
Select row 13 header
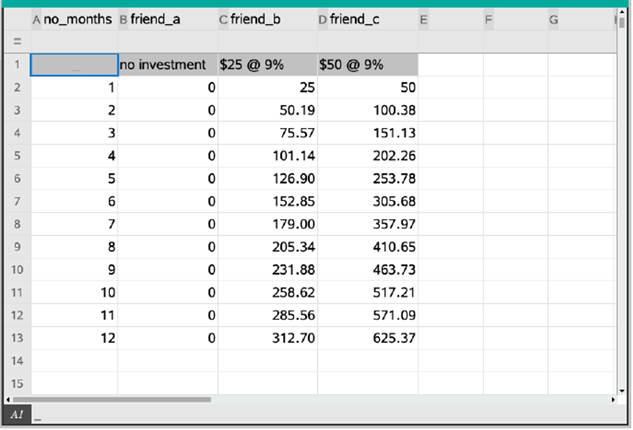coord(16,338)
